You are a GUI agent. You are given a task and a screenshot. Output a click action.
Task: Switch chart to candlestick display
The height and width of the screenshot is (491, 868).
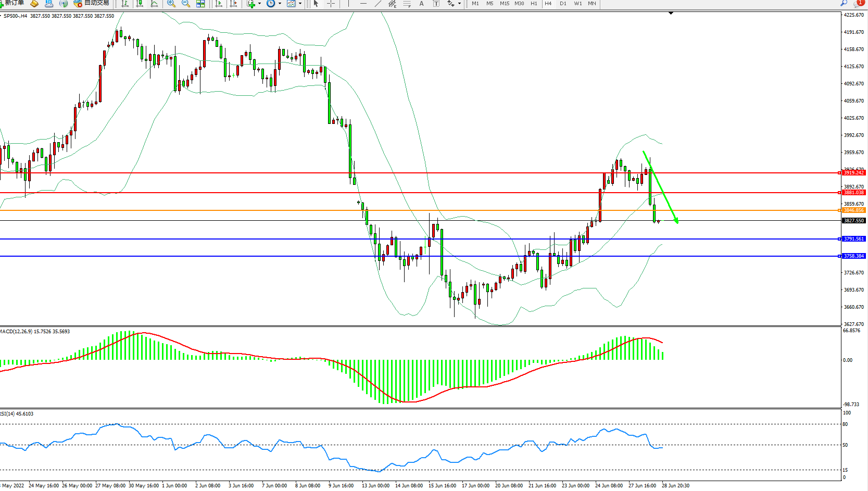pos(140,4)
